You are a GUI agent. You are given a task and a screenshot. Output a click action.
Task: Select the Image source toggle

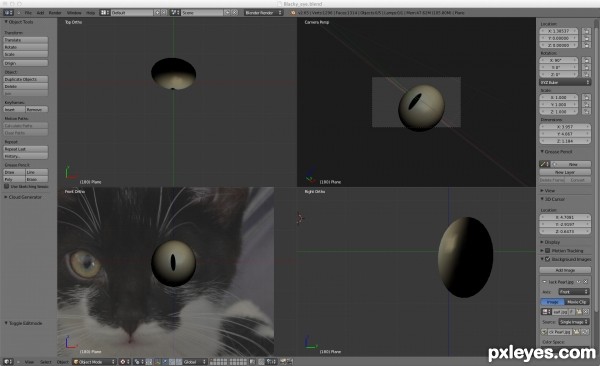point(553,302)
